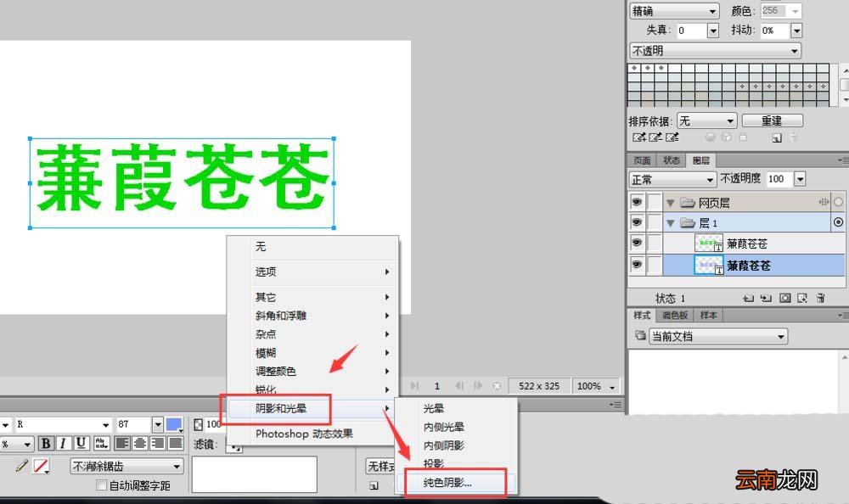Set text alignment to left
The image size is (849, 504).
click(x=122, y=444)
